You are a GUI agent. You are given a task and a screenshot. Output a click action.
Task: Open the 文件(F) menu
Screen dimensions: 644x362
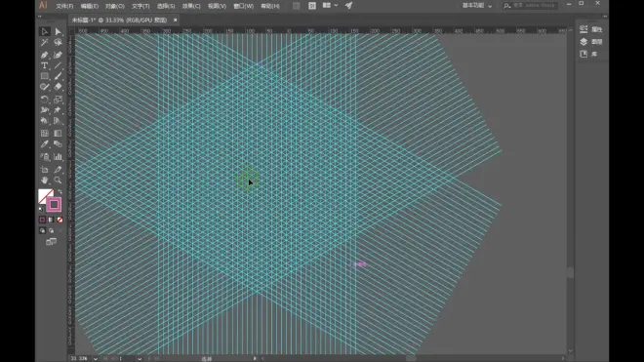pos(64,6)
